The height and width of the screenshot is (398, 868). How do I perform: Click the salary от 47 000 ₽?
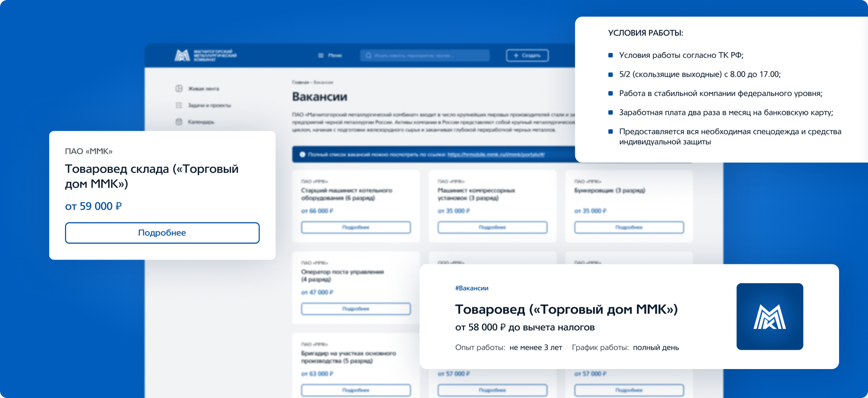point(317,292)
